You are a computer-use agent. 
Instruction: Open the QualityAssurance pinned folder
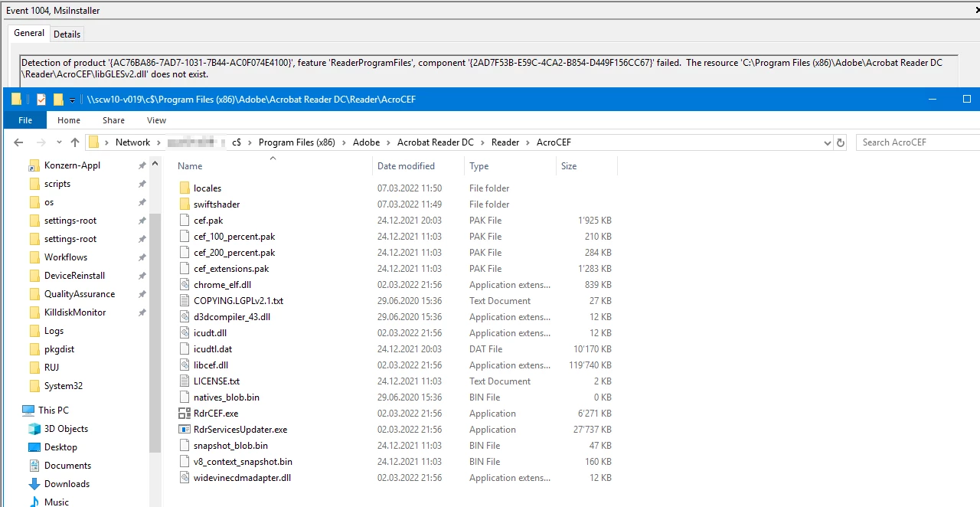tap(80, 294)
